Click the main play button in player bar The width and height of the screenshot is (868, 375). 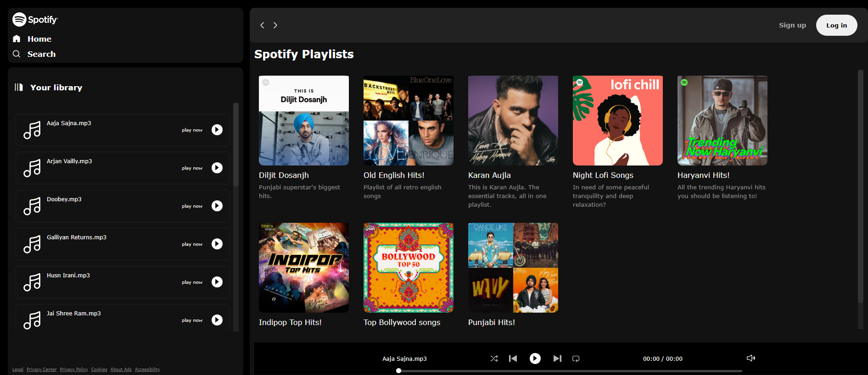pyautogui.click(x=535, y=358)
